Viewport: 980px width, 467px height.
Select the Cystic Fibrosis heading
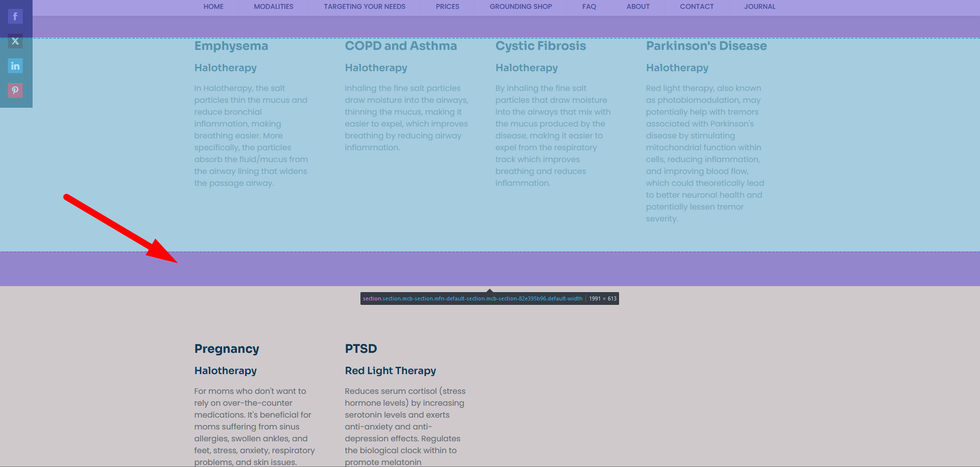(541, 46)
